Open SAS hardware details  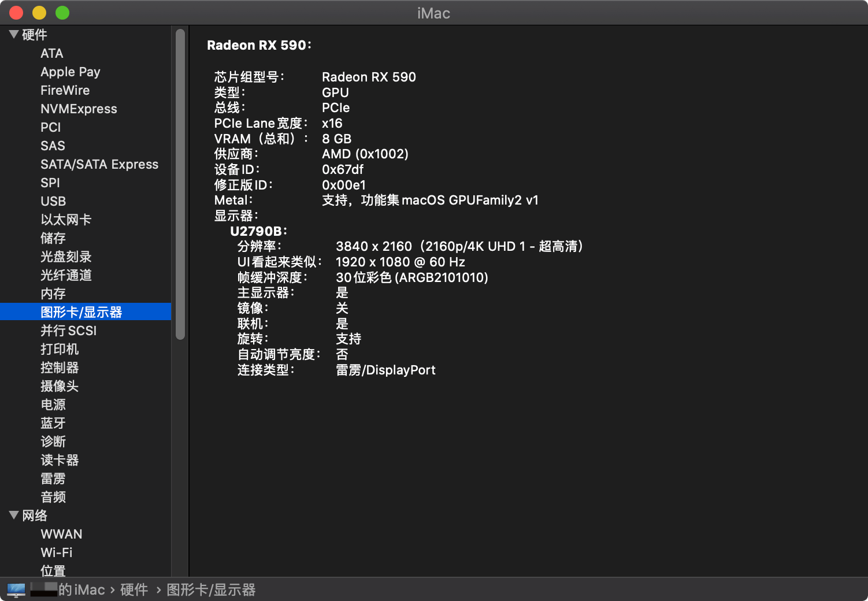click(53, 146)
